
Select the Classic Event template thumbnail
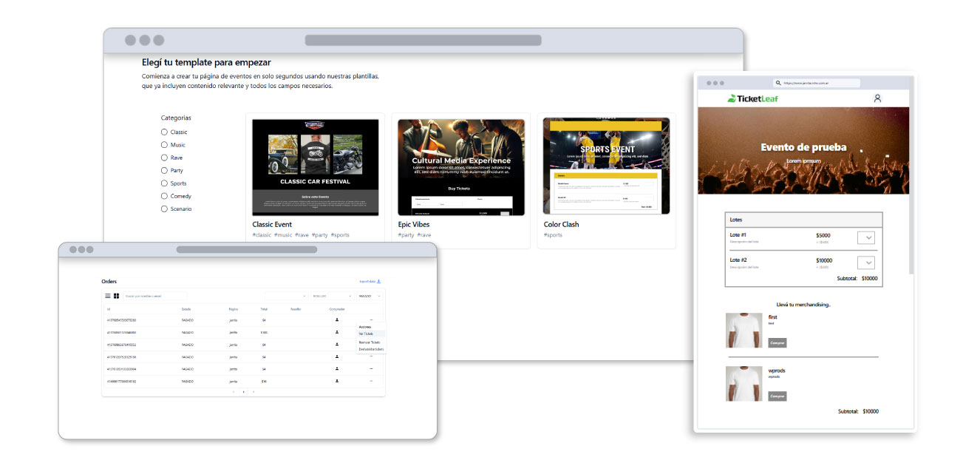(x=316, y=167)
